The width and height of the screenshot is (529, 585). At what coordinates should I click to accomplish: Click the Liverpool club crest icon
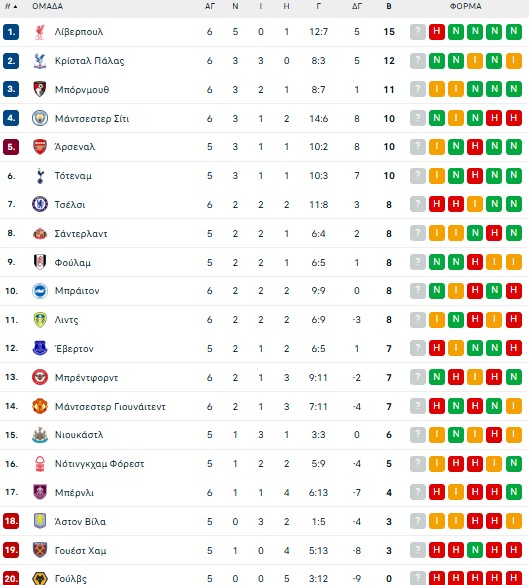[x=40, y=32]
